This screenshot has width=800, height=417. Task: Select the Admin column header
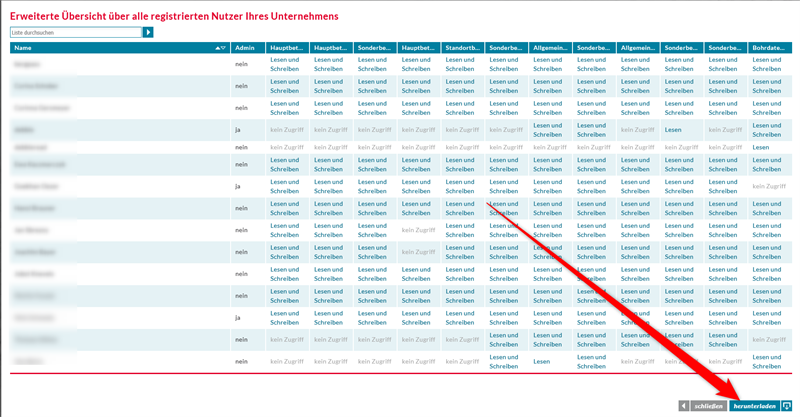244,48
